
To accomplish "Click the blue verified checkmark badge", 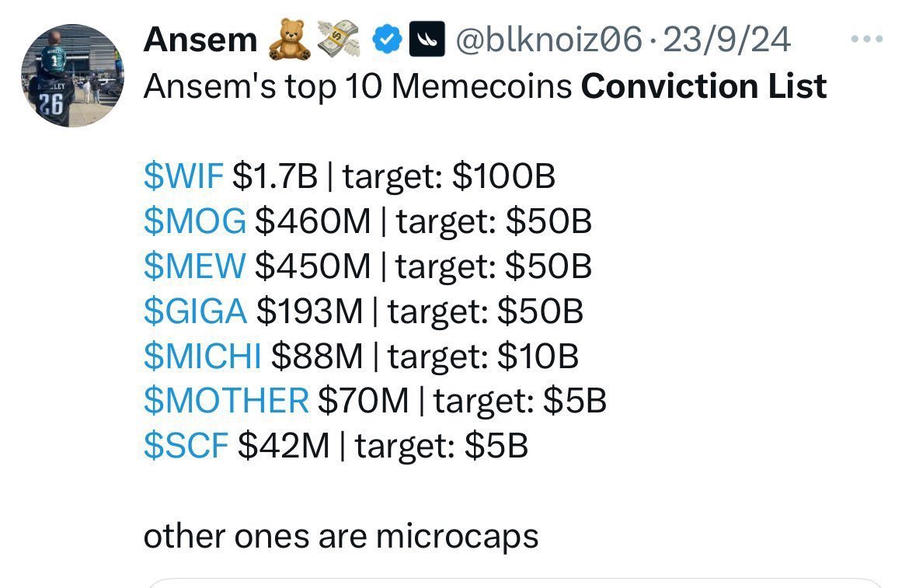I will [386, 40].
